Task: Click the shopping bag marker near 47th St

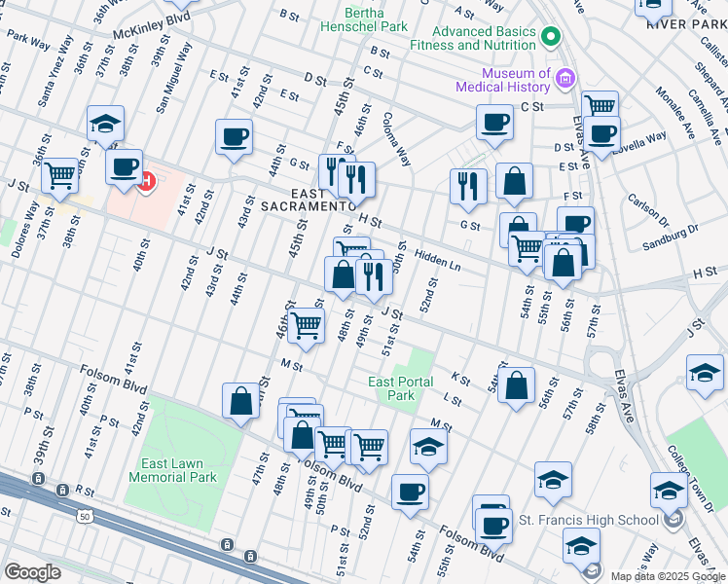Action: click(x=240, y=400)
